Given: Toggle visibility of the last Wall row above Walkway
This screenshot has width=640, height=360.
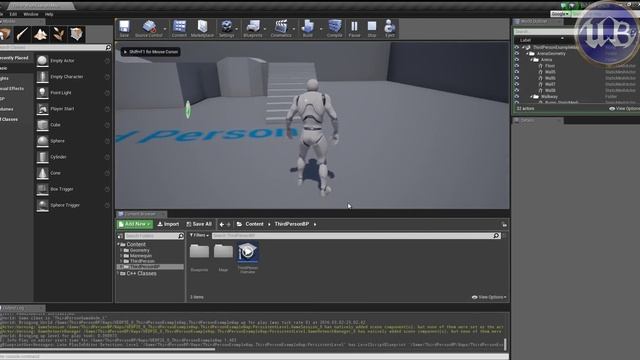Looking at the screenshot, I should tap(517, 90).
